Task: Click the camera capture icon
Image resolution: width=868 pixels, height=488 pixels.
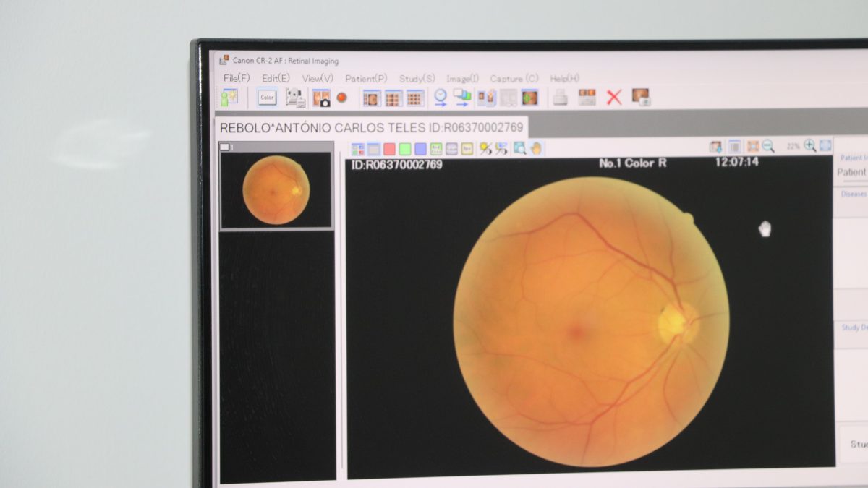Action: (x=321, y=98)
